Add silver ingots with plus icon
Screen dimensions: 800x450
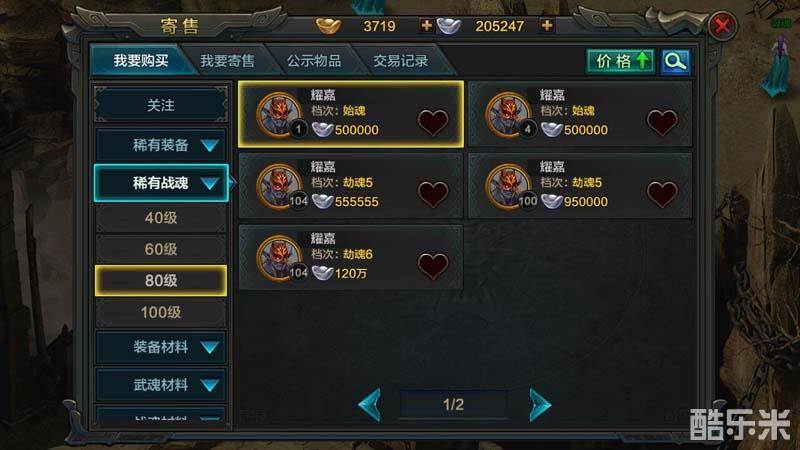coord(546,25)
